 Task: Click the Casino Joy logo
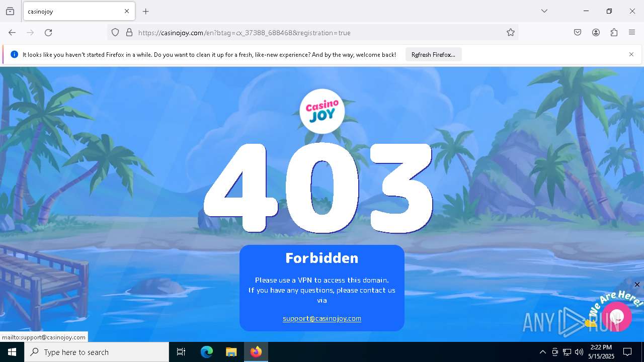click(322, 111)
